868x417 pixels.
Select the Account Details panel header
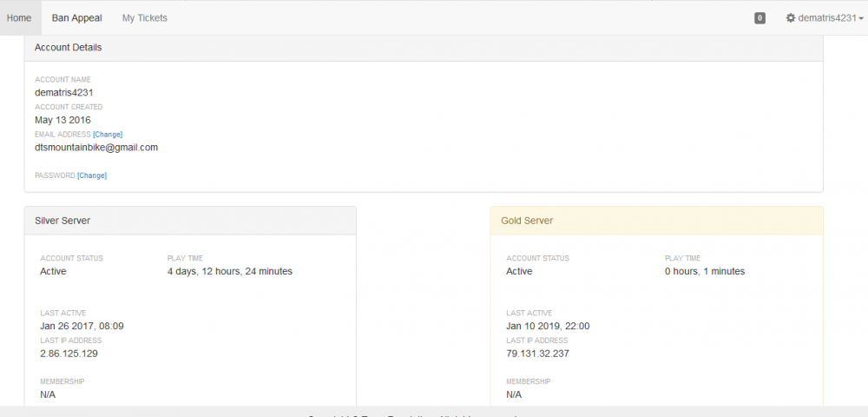point(423,47)
